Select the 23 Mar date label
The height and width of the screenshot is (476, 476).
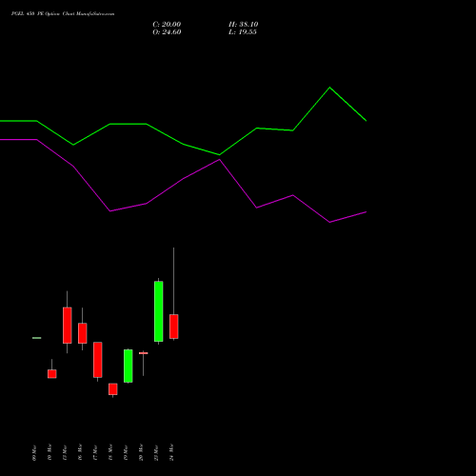click(156, 453)
